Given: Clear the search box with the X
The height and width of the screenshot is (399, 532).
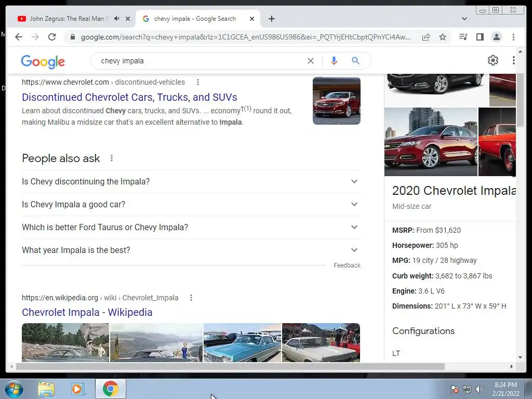Looking at the screenshot, I should tap(311, 61).
